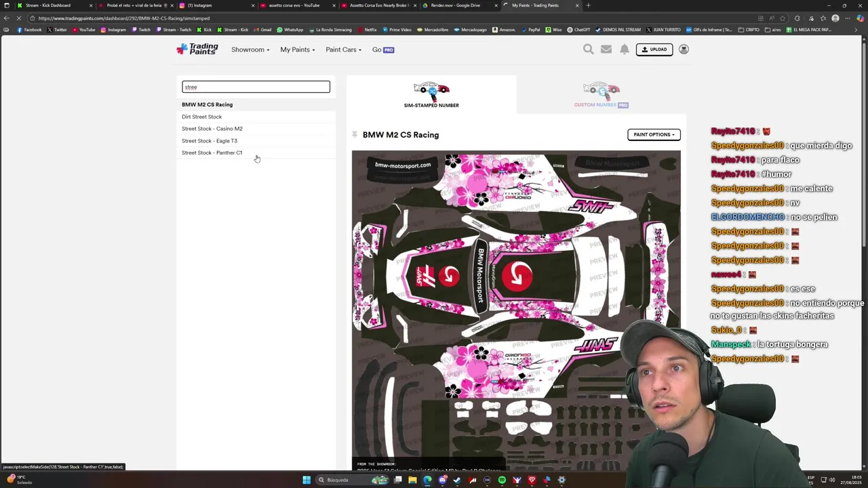This screenshot has width=868, height=488.
Task: Open weather widget on taskbar
Action: [18, 480]
